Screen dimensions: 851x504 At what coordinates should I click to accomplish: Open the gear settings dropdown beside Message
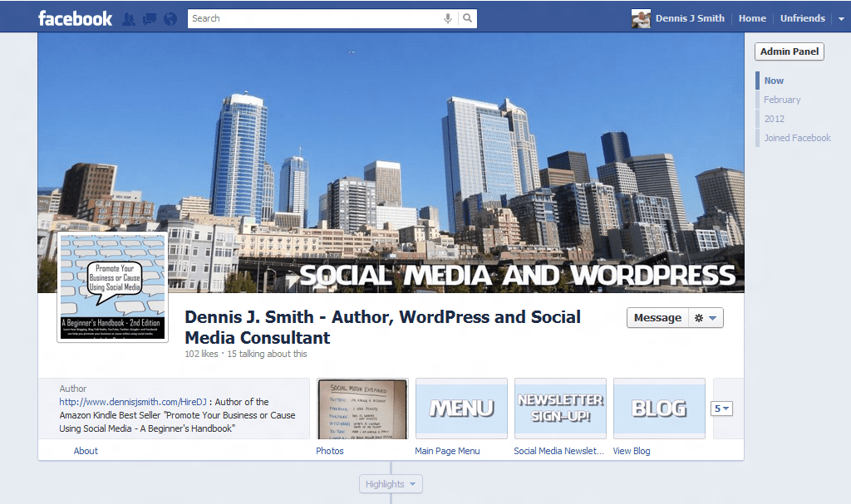(x=706, y=318)
